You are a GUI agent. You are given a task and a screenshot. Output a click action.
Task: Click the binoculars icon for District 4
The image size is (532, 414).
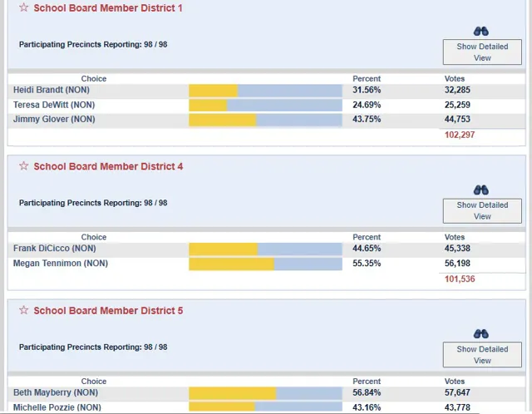pyautogui.click(x=481, y=190)
